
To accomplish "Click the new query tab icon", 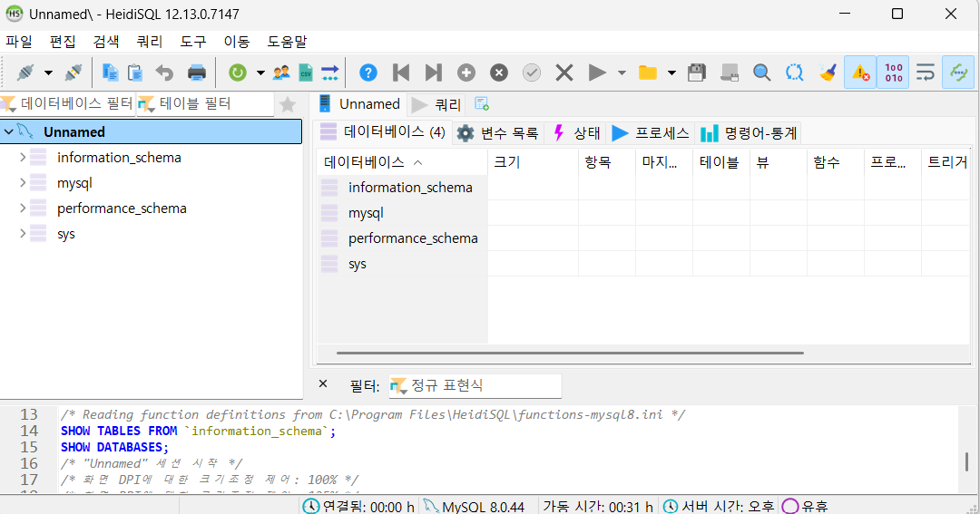I will click(x=481, y=103).
